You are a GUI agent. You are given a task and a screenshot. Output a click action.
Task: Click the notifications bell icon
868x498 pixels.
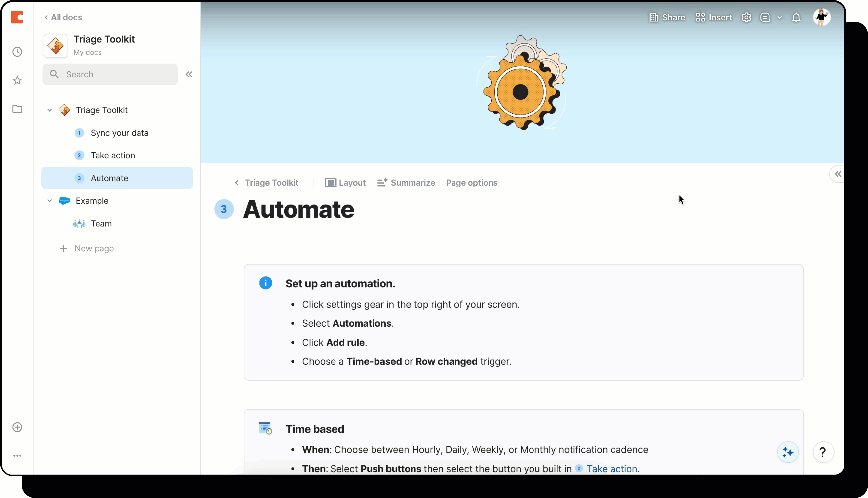point(797,17)
